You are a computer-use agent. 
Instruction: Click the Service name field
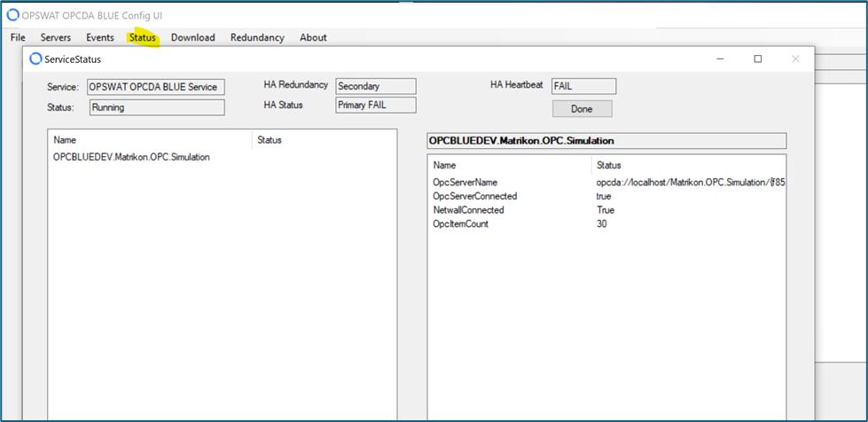pos(156,87)
